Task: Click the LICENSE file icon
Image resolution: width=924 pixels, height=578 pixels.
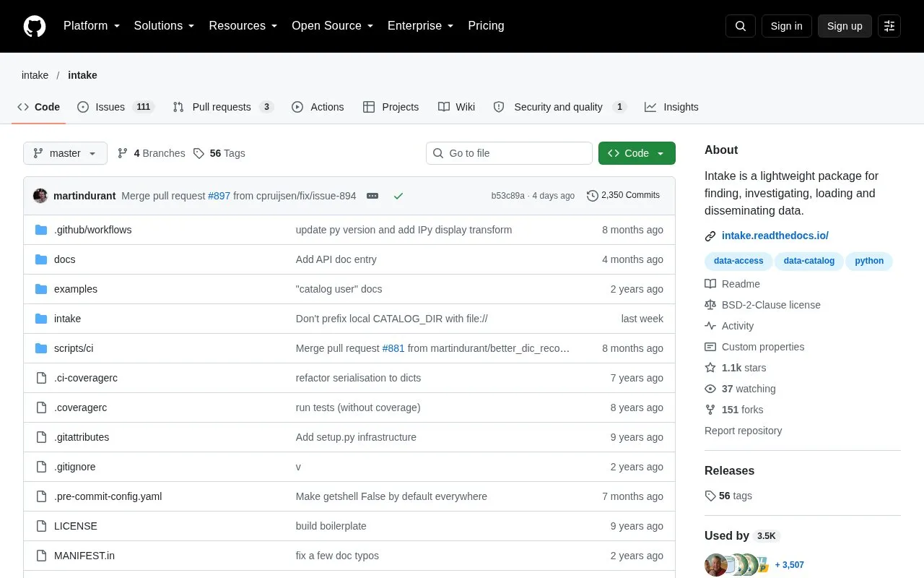Action: click(x=41, y=526)
